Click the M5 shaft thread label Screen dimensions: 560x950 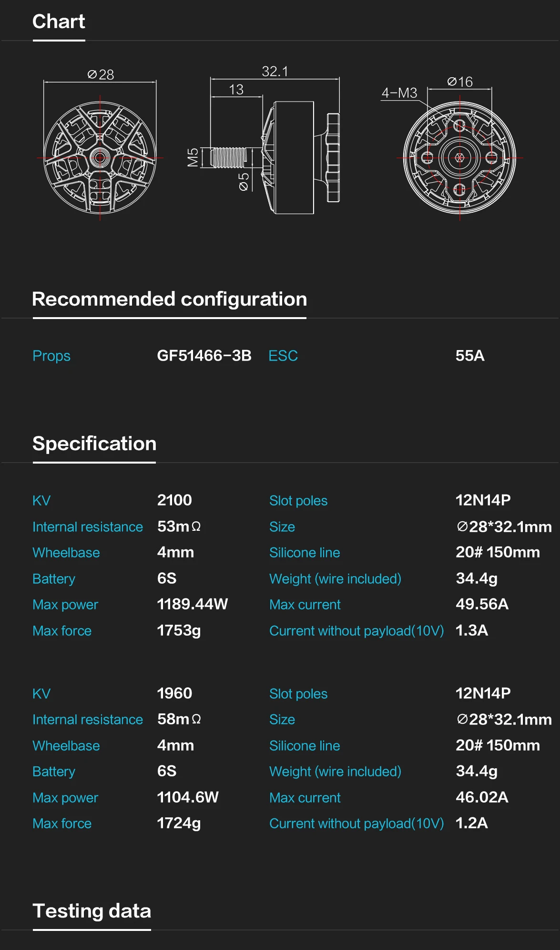(193, 157)
